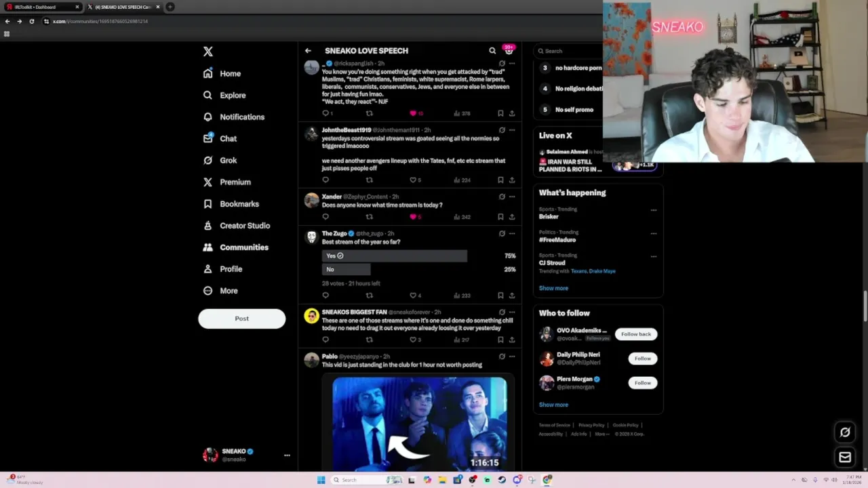Open the Windows Start menu
This screenshot has width=868, height=488.
coord(321,480)
